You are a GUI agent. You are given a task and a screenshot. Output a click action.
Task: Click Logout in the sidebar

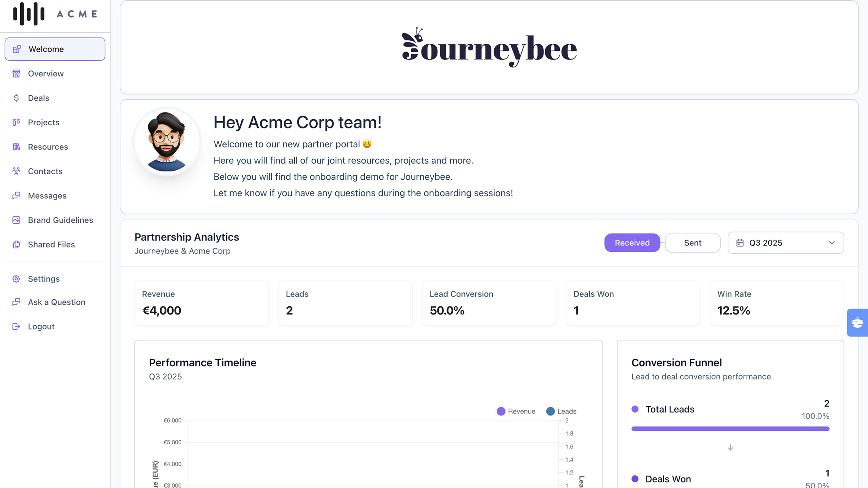pos(41,326)
